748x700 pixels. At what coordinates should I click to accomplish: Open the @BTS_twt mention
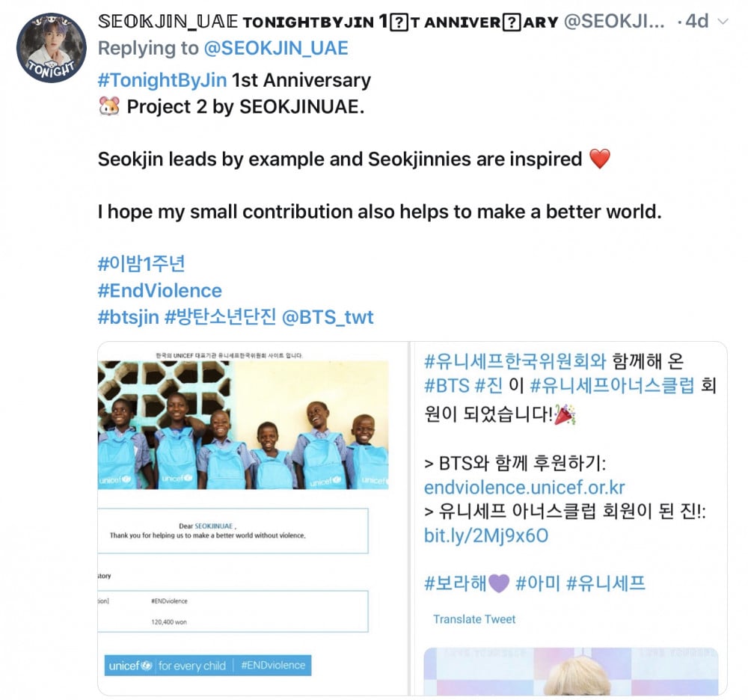(x=328, y=317)
